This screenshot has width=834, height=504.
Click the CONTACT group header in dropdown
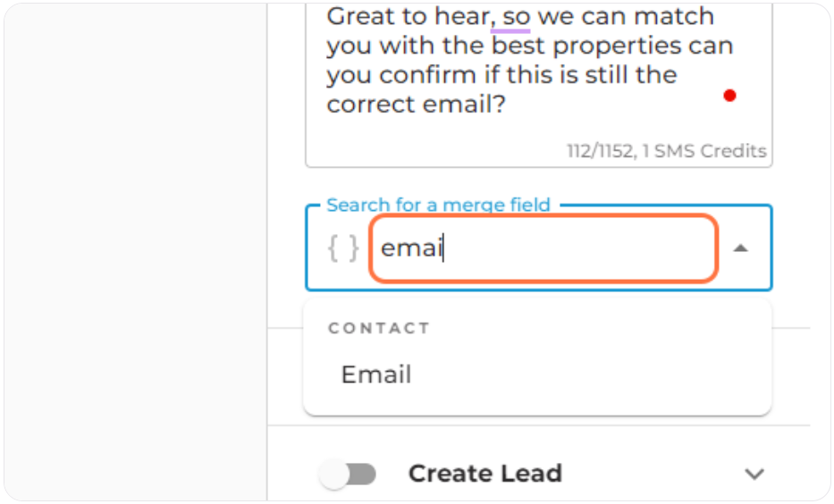point(379,328)
